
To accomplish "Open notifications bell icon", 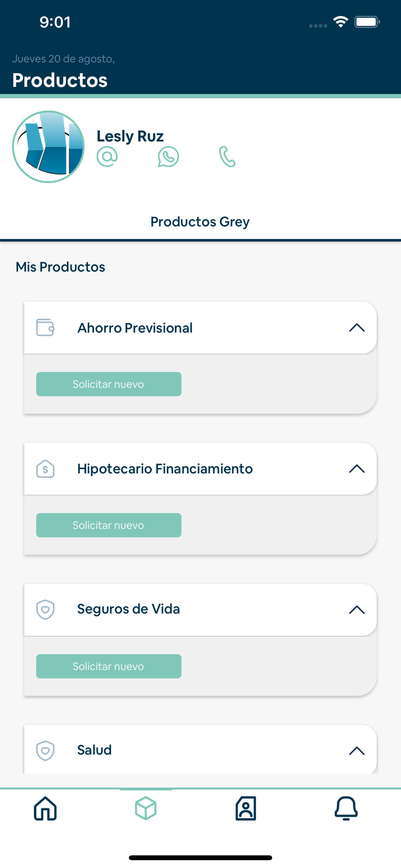I will (346, 808).
